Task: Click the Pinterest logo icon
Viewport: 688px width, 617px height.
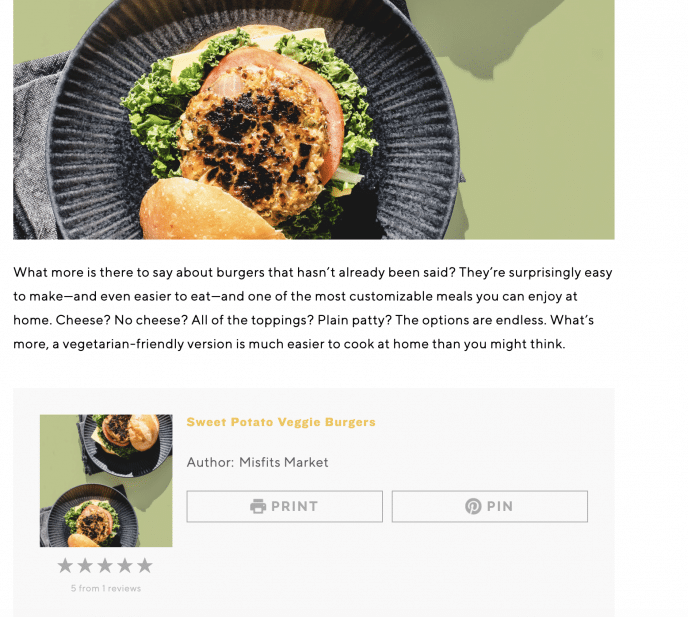Action: pyautogui.click(x=473, y=506)
